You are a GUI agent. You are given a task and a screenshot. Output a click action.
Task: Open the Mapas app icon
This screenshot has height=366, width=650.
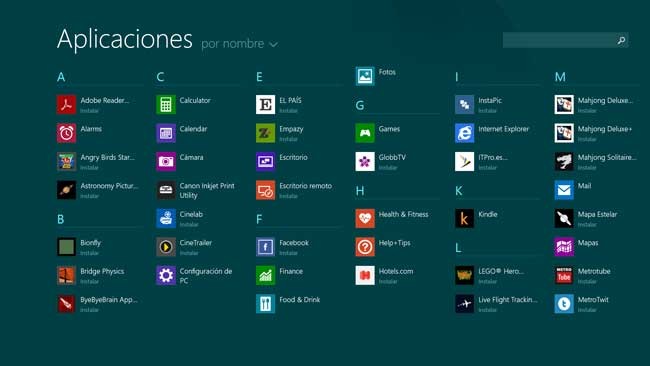[x=564, y=247]
